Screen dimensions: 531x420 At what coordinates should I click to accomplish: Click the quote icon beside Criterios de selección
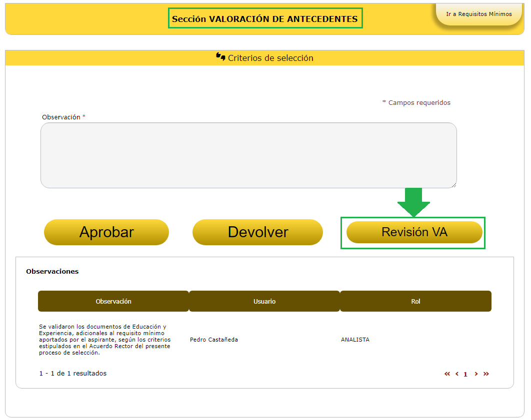[220, 57]
